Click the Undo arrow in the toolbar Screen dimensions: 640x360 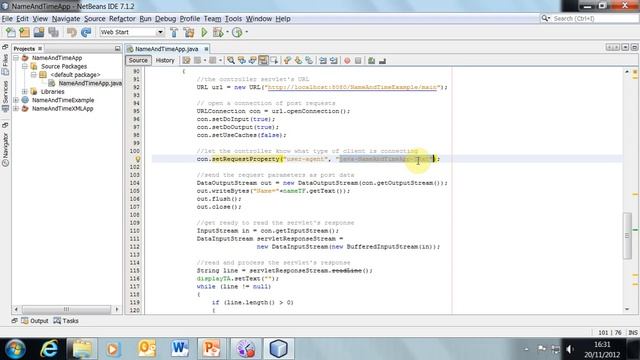tap(71, 32)
